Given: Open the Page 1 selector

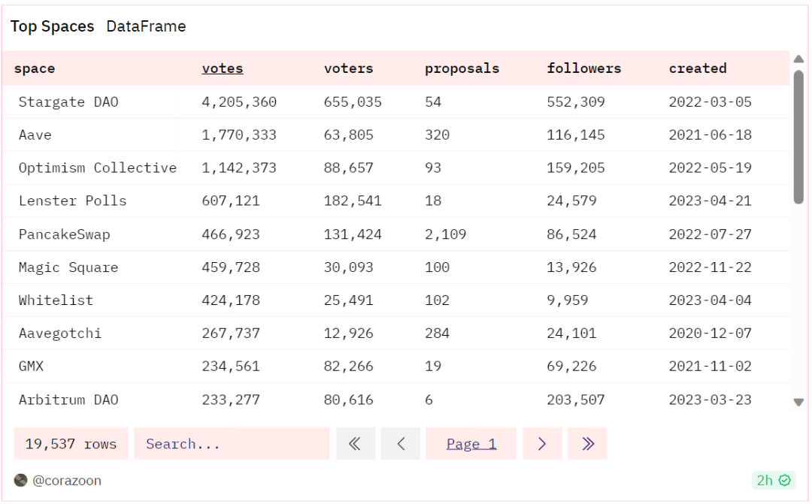Looking at the screenshot, I should [471, 443].
